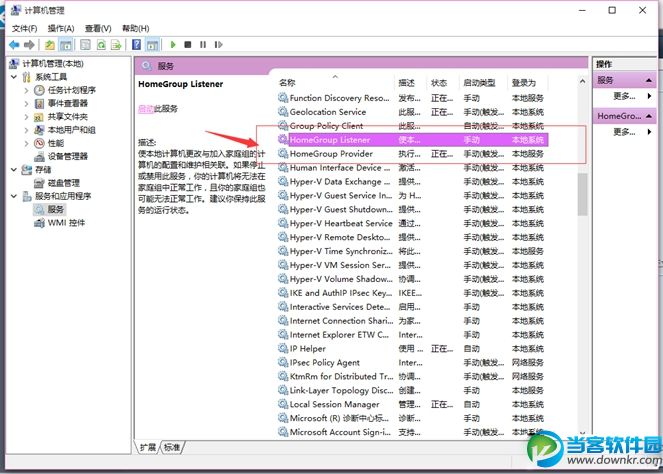Collapse the 存储 tree node
663x474 pixels.
click(14, 170)
